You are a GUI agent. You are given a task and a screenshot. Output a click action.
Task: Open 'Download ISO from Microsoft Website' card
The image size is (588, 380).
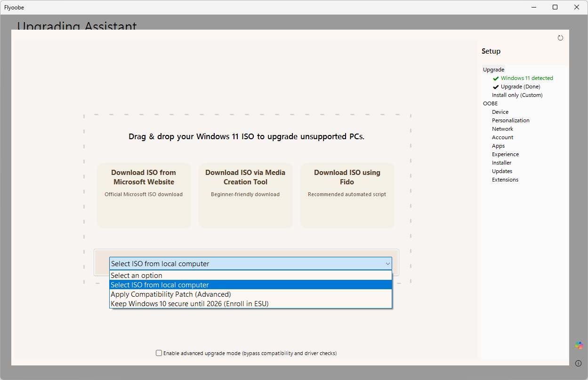click(144, 195)
